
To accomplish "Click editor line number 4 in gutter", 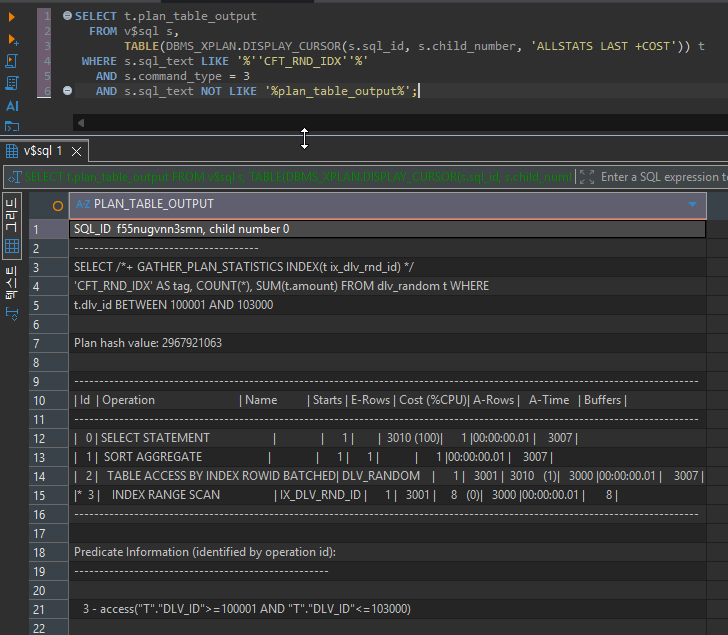I will 47,61.
